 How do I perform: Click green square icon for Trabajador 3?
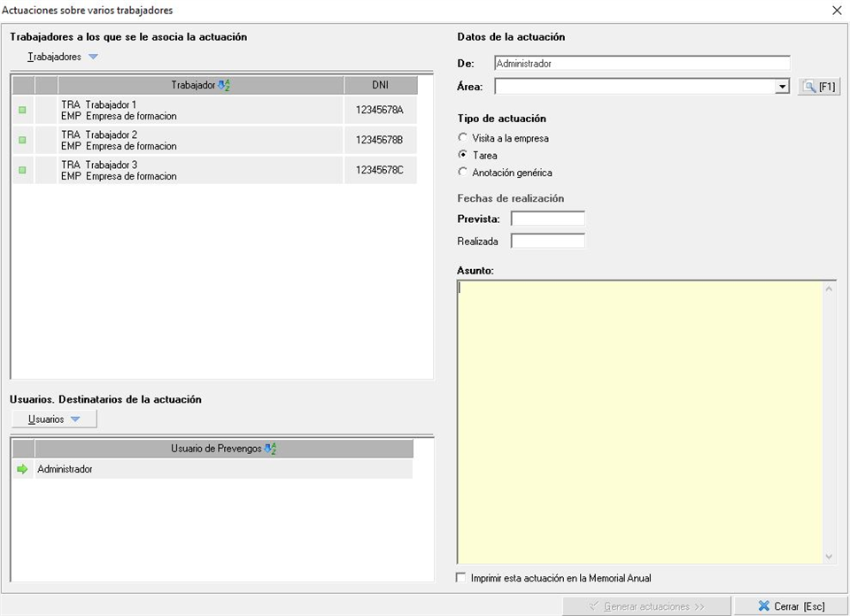pos(22,170)
